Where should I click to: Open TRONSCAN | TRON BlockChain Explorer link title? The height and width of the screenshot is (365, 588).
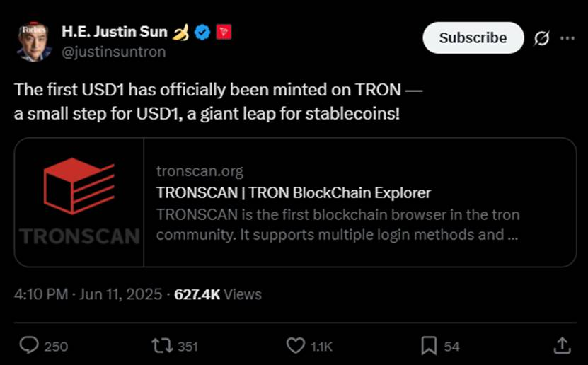point(293,192)
